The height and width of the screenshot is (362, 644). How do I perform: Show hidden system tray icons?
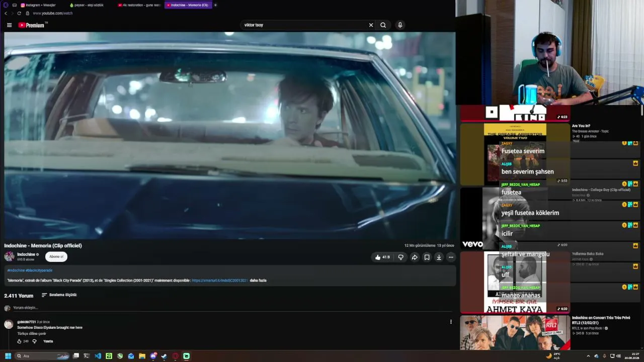[588, 356]
